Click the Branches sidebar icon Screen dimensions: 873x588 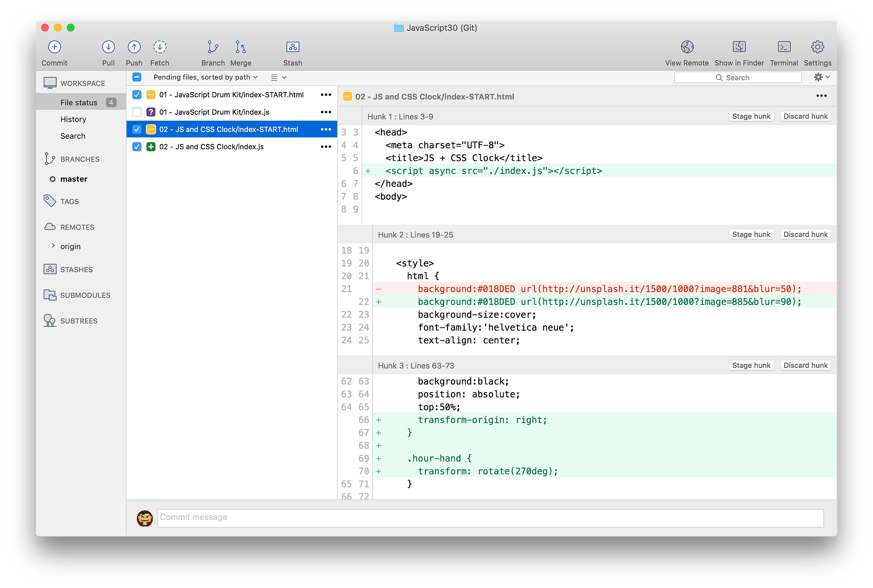tap(50, 159)
